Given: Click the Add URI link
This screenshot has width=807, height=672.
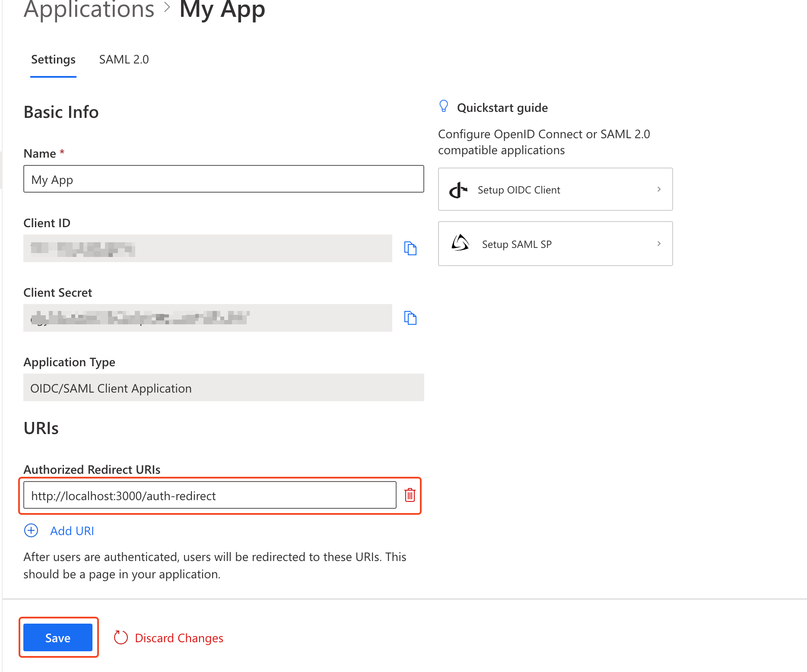Looking at the screenshot, I should [72, 531].
